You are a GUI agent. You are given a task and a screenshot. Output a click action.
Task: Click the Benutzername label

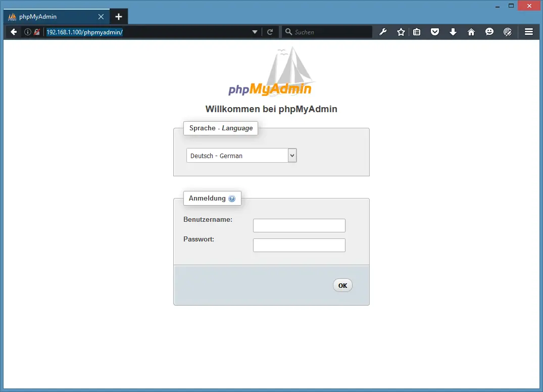pos(208,220)
